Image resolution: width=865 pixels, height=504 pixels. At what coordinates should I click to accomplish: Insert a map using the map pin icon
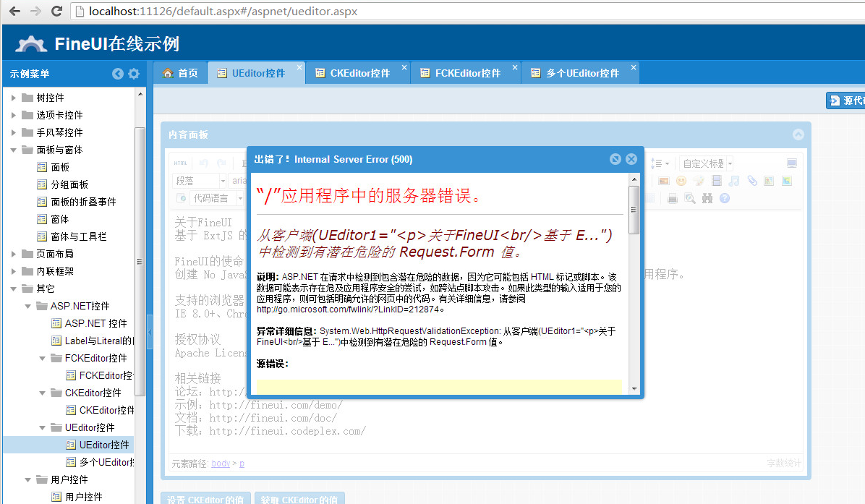pyautogui.click(x=769, y=181)
